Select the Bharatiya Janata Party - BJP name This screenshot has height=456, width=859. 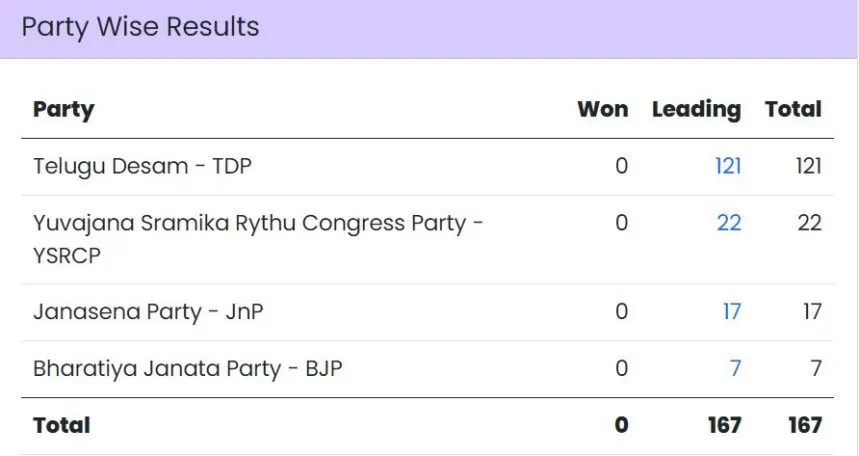188,369
